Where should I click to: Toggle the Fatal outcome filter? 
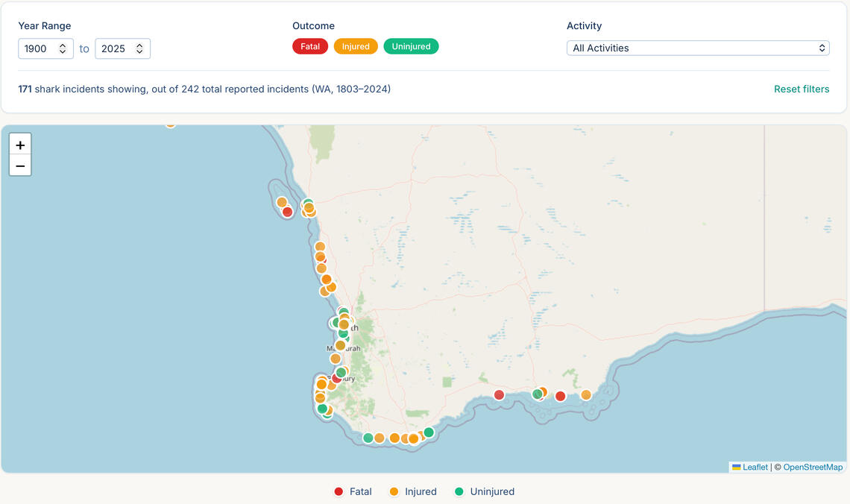pyautogui.click(x=310, y=47)
